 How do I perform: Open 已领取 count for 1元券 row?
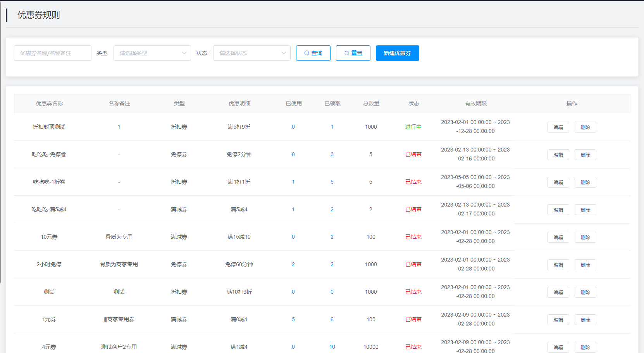(332, 319)
